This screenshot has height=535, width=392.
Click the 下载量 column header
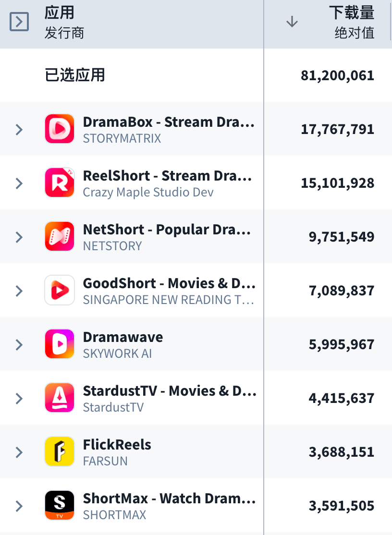[352, 13]
